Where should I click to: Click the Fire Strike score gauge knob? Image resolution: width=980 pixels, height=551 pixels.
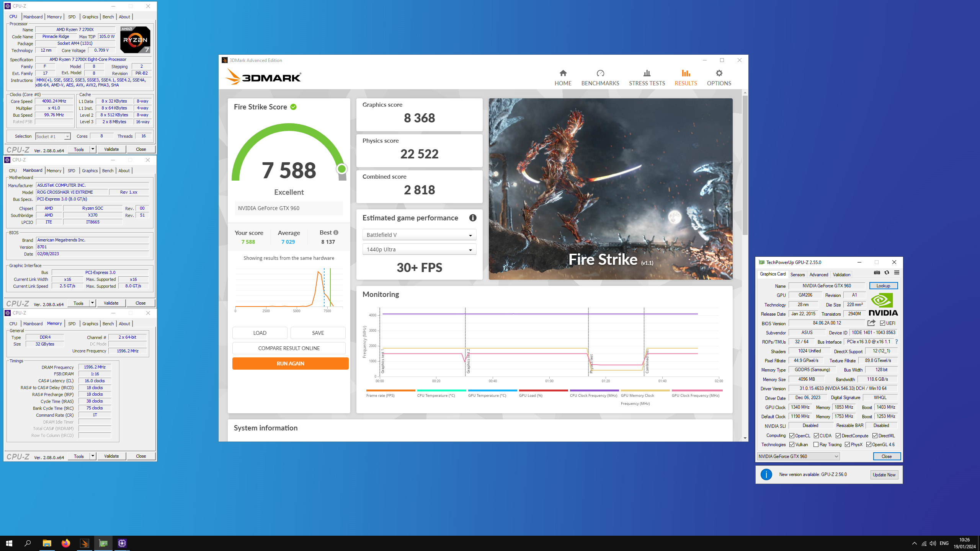(x=342, y=169)
